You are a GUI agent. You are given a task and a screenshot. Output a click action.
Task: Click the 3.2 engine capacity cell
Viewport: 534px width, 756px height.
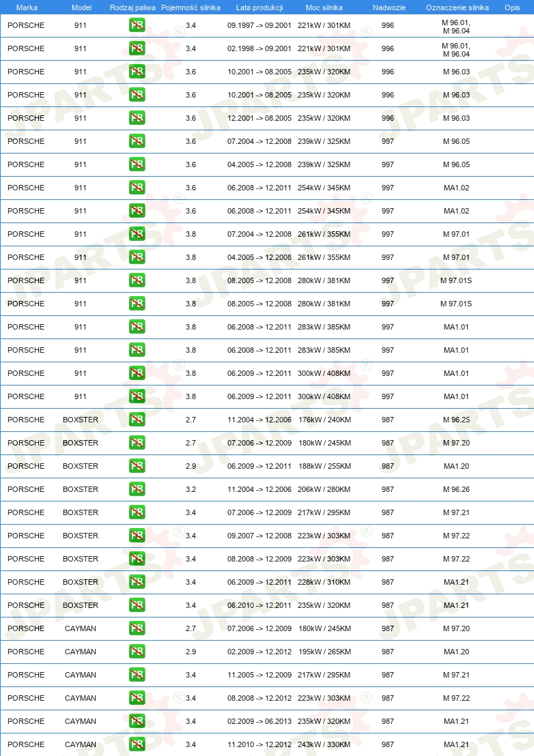coord(191,489)
